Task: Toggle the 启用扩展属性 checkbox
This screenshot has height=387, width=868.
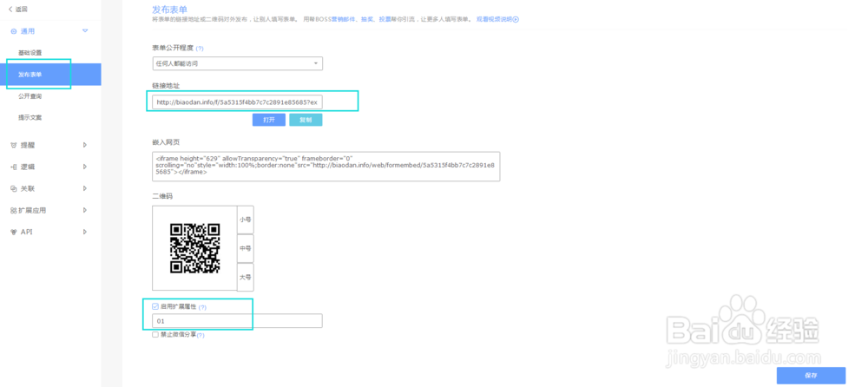Action: 155,306
